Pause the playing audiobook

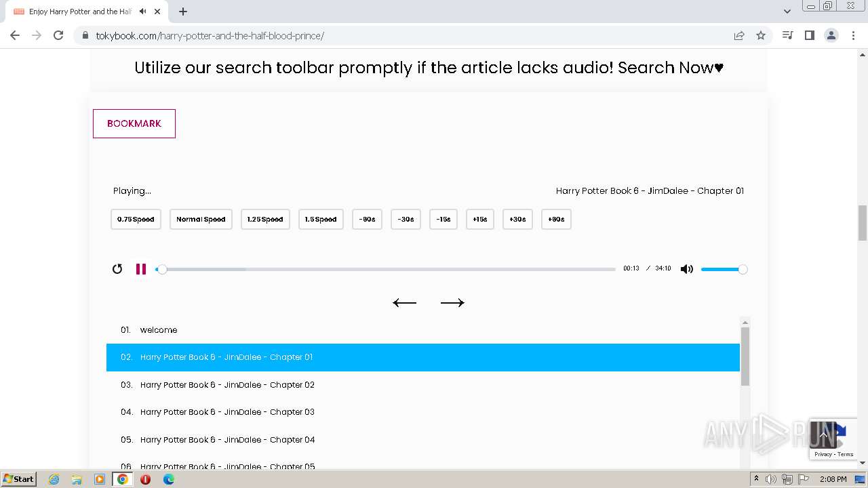pos(141,269)
